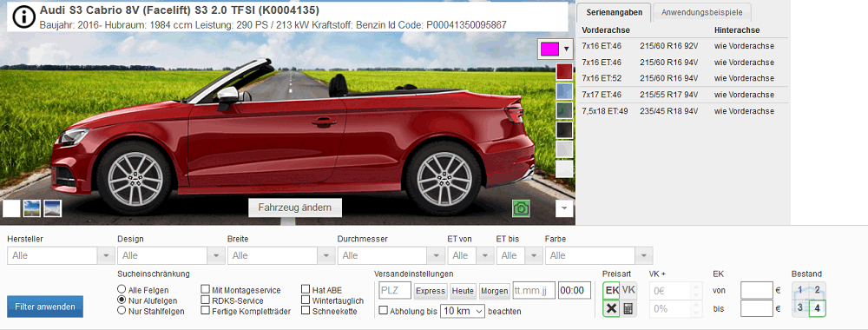868x330 pixels.
Task: Click the Fahrzeug ändern button
Action: click(x=295, y=208)
